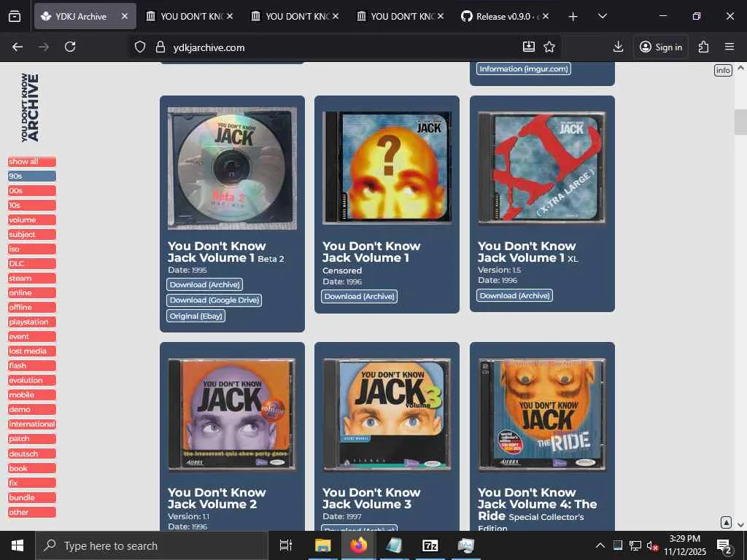This screenshot has width=747, height=560.
Task: Filter by the 'bundle' tag
Action: pos(32,498)
